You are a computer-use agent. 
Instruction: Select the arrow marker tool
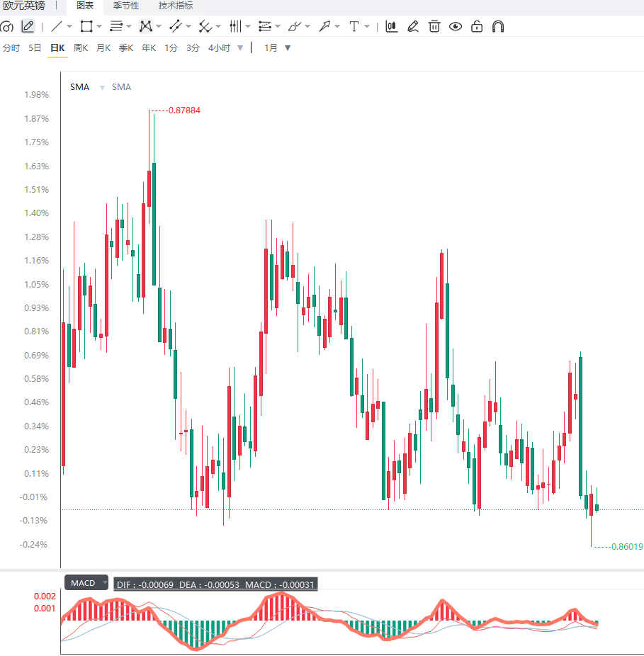click(324, 27)
